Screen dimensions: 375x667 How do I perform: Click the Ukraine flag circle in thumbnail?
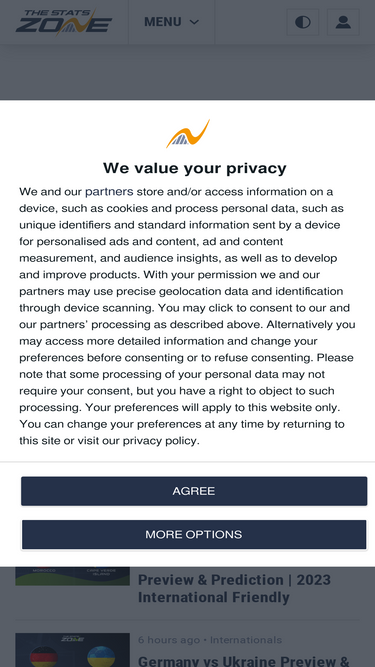click(101, 656)
